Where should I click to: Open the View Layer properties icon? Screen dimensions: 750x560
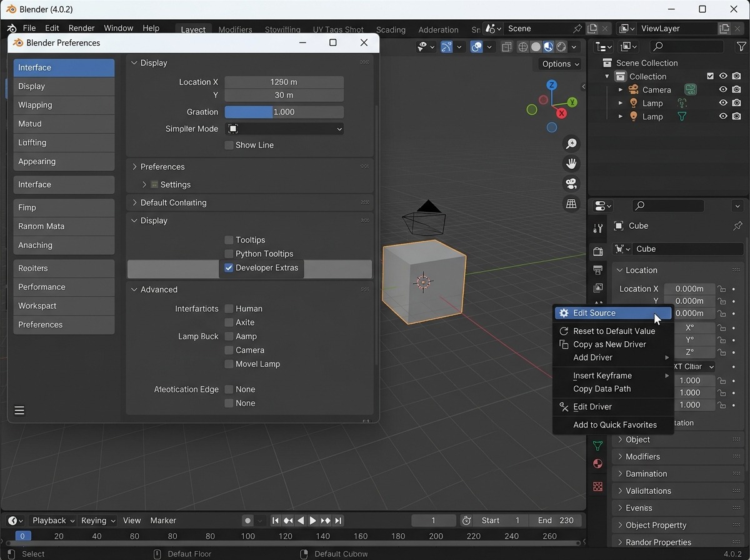pyautogui.click(x=598, y=288)
